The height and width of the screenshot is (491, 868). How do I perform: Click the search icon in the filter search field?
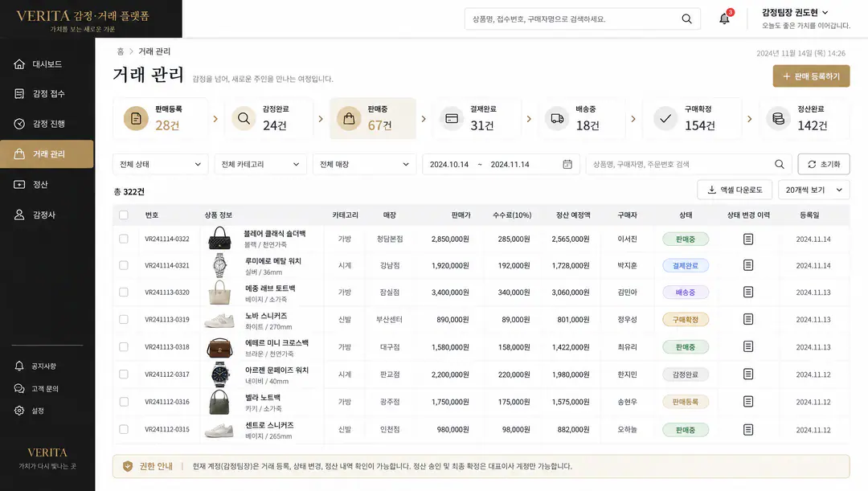click(780, 165)
